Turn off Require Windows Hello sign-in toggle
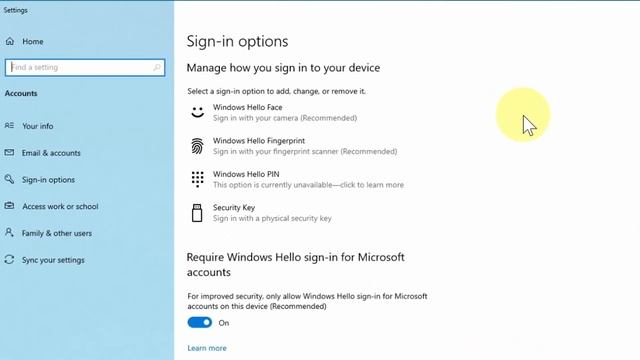 (x=200, y=322)
